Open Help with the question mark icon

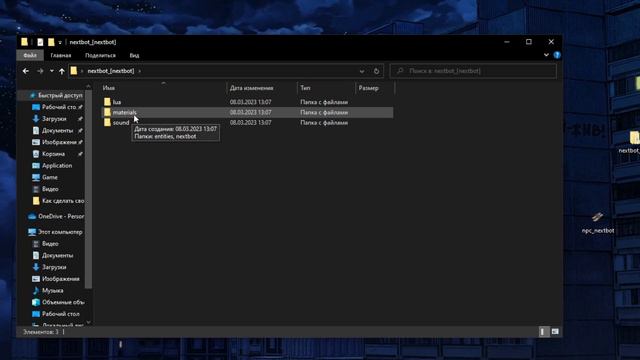pyautogui.click(x=557, y=55)
